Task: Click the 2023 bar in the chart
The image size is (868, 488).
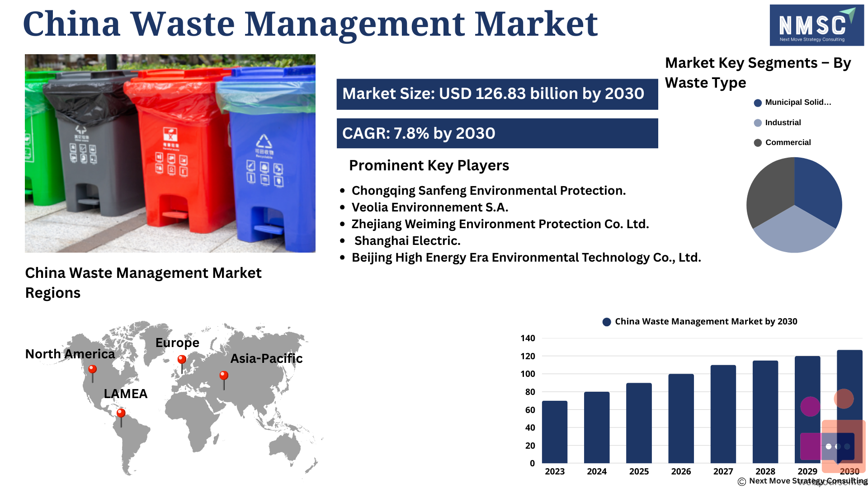Action: coord(555,432)
